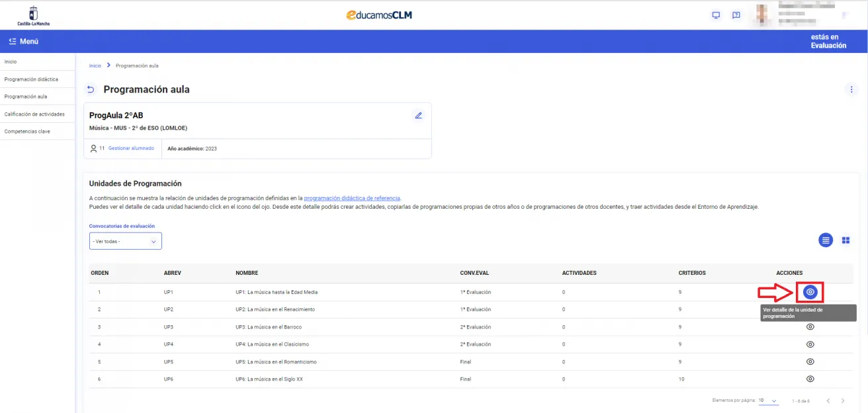868x413 pixels.
Task: Open Convocatorias de evaluación dropdown
Action: (x=126, y=241)
